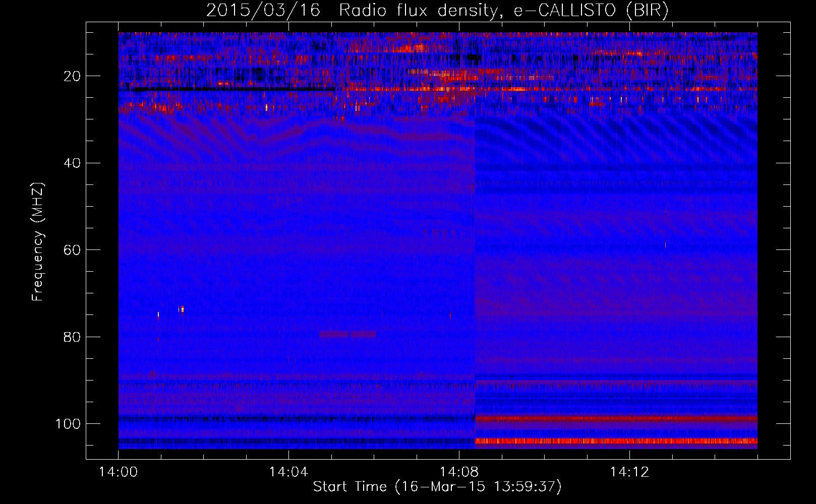Image resolution: width=816 pixels, height=504 pixels.
Task: Click the 100 frequency tick label
Action: (68, 424)
